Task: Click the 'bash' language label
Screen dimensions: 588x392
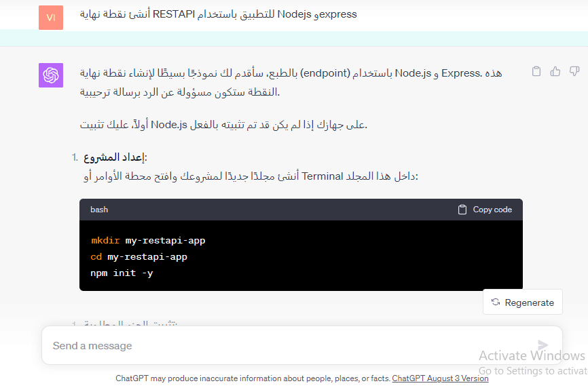Action: tap(99, 210)
